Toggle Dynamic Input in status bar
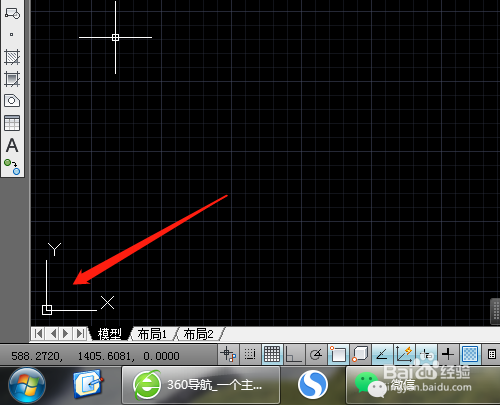Image resolution: width=500 pixels, height=405 pixels. (x=426, y=354)
